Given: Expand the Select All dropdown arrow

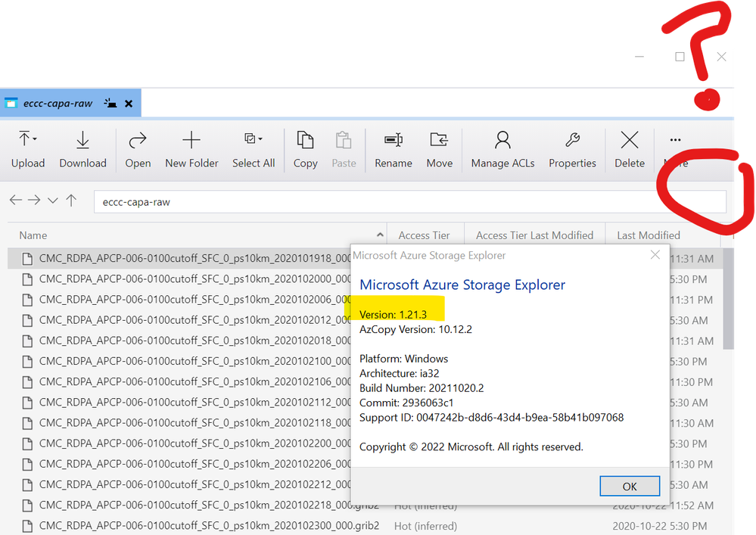Looking at the screenshot, I should [x=260, y=139].
